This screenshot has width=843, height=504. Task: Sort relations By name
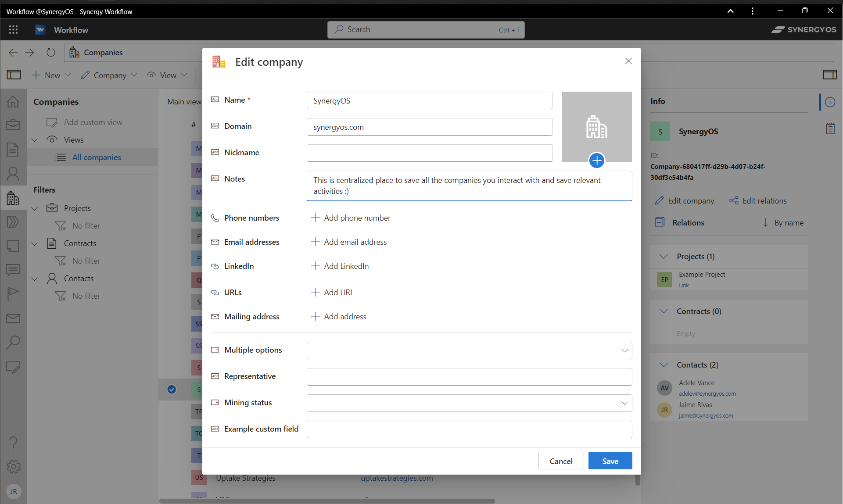(784, 223)
